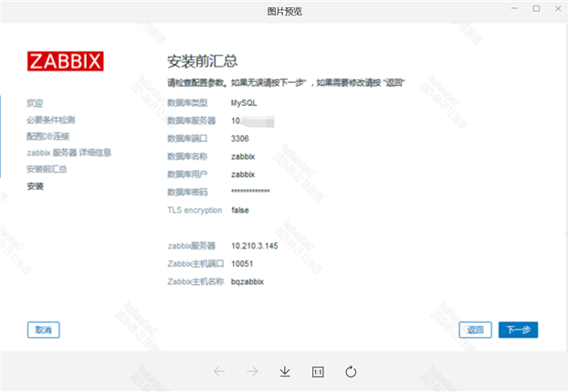The image size is (569, 392).
Task: Click the 下一步 button
Action: click(518, 330)
